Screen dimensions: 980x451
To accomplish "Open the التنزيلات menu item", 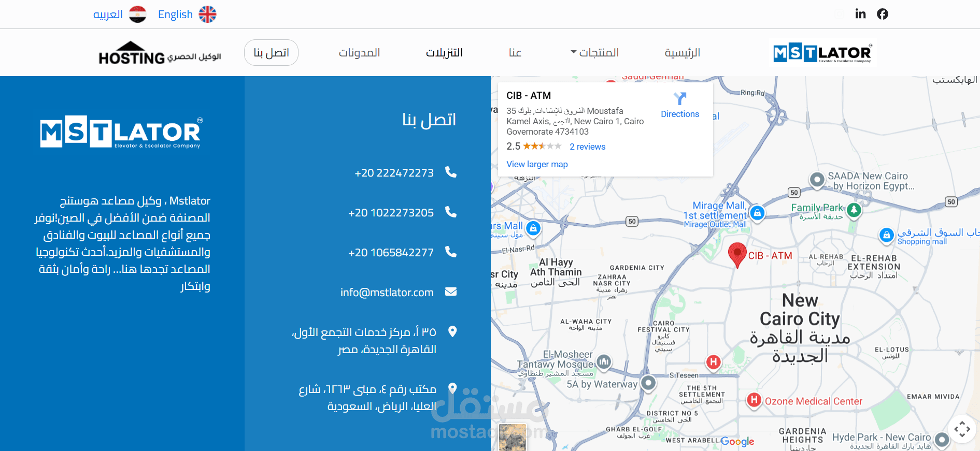I will [x=444, y=53].
